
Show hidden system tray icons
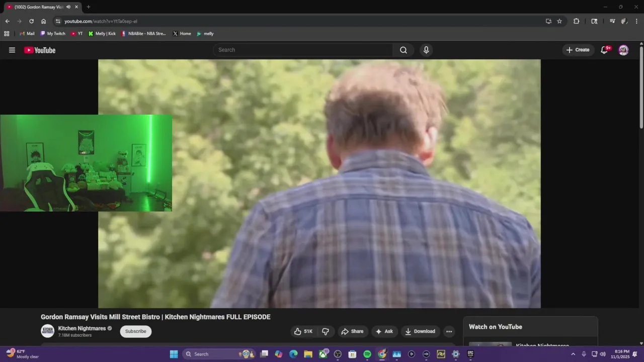click(573, 354)
